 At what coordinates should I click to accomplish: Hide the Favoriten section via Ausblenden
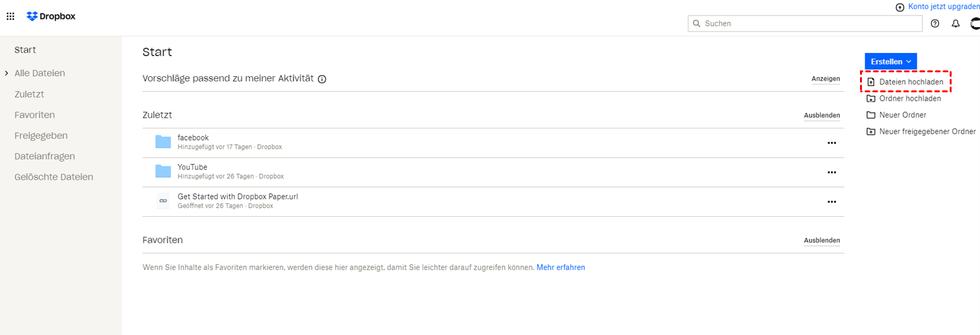tap(821, 240)
